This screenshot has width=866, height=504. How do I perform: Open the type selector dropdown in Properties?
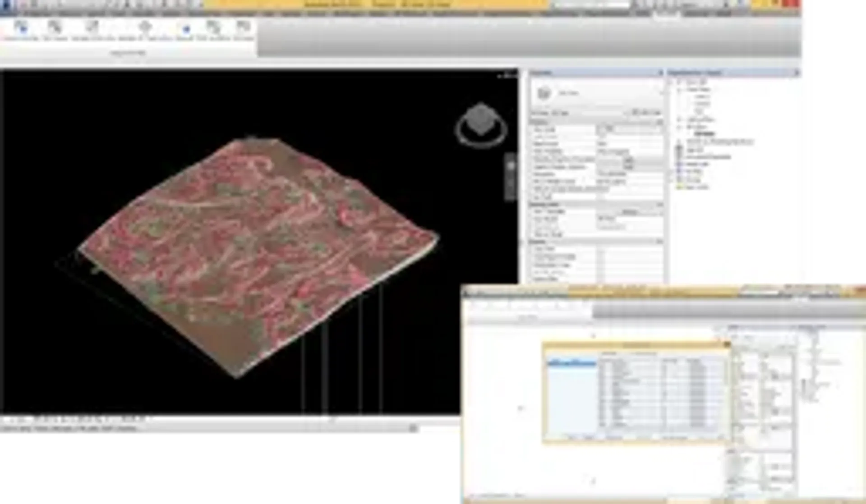click(661, 93)
